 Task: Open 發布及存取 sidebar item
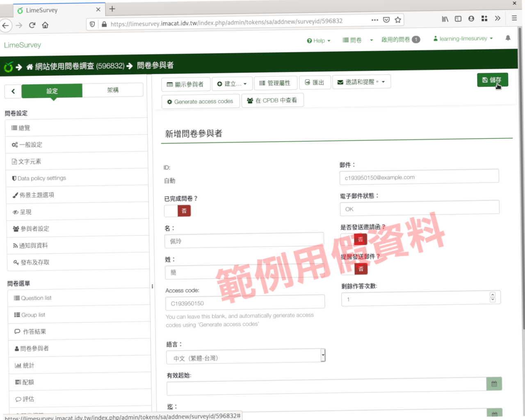[78, 262]
